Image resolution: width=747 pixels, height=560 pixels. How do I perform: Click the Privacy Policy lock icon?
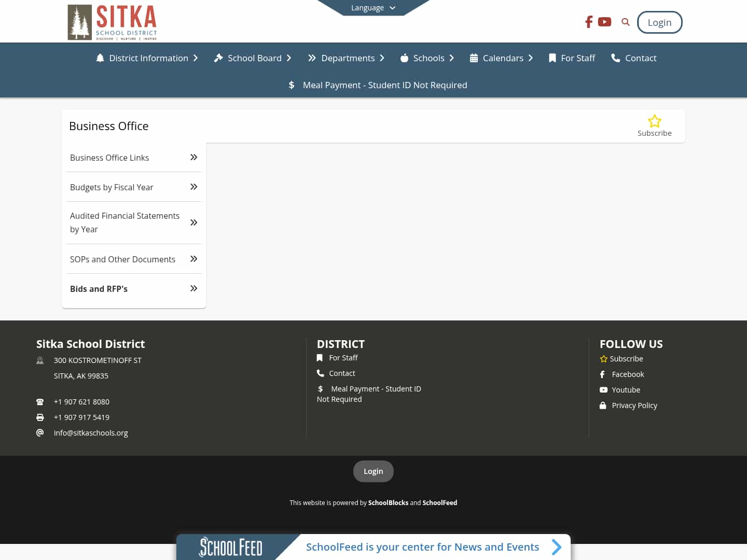[x=602, y=405]
